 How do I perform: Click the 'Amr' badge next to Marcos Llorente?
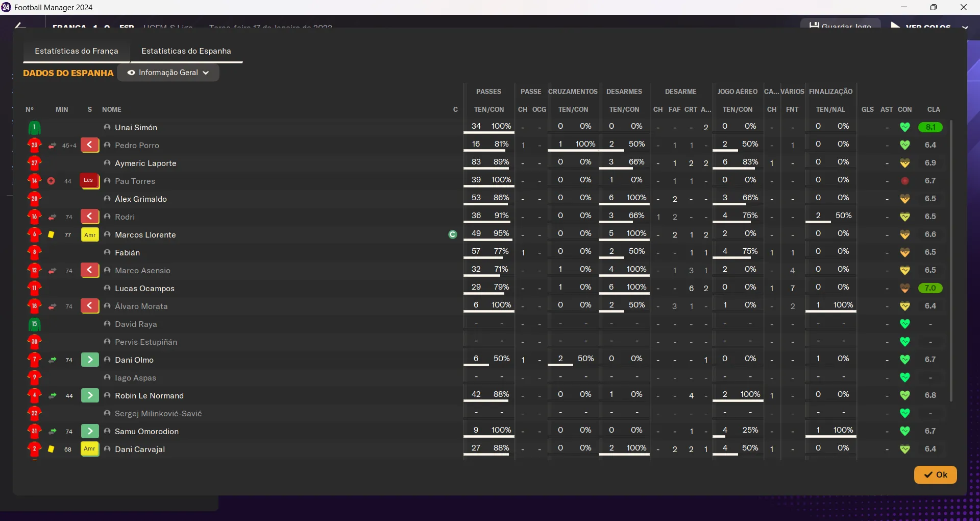pyautogui.click(x=90, y=234)
